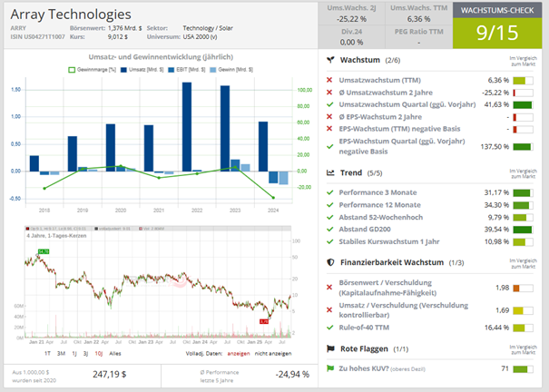Viewport: 549px width, 392px height.
Task: Select the 1J chart range
Action: (x=74, y=354)
